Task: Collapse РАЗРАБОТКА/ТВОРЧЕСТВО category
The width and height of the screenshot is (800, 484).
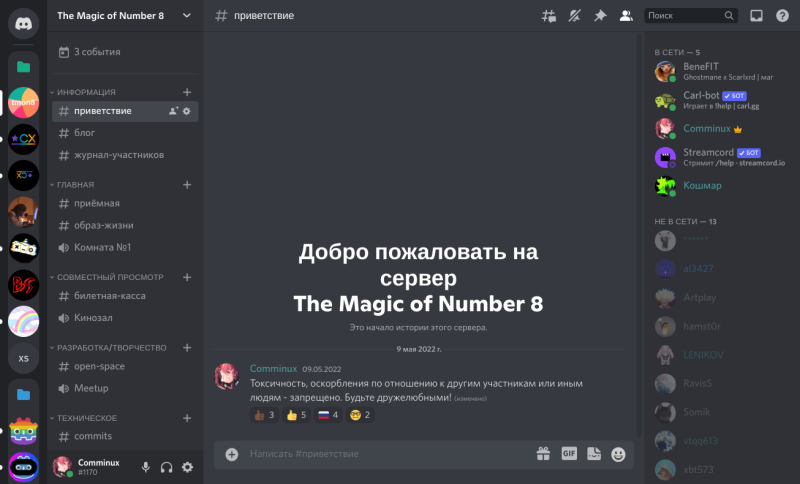Action: [109, 348]
